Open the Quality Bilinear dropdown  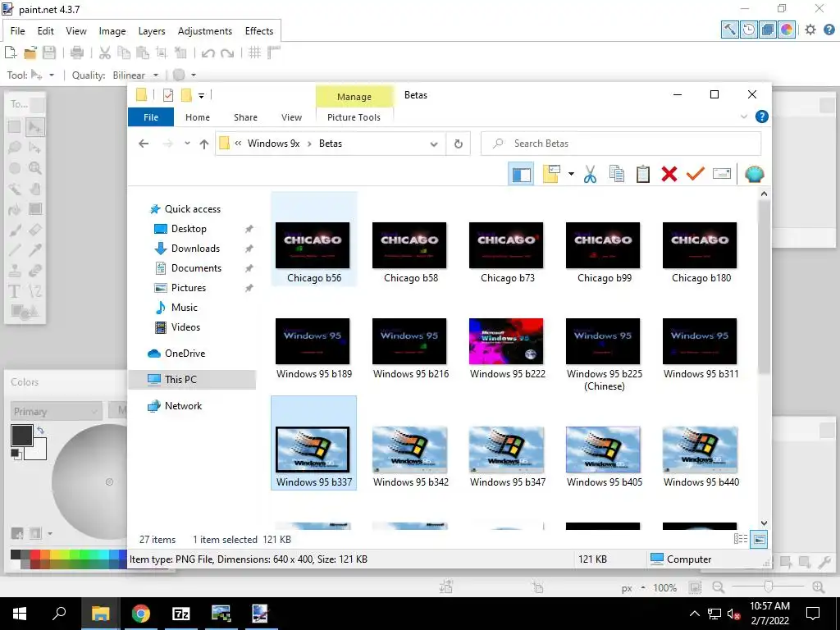(135, 75)
